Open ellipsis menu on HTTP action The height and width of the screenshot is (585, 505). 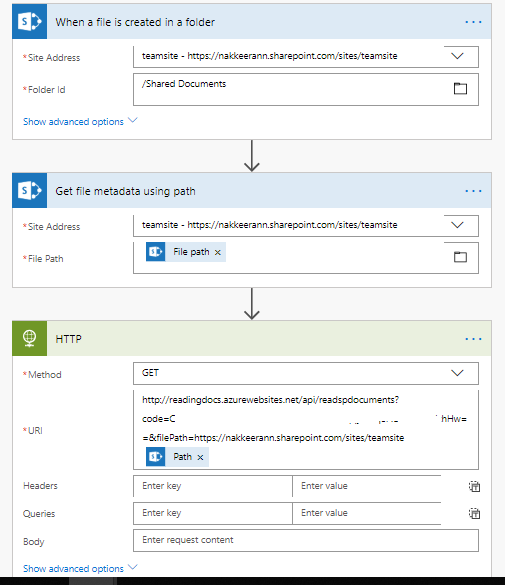click(x=473, y=339)
